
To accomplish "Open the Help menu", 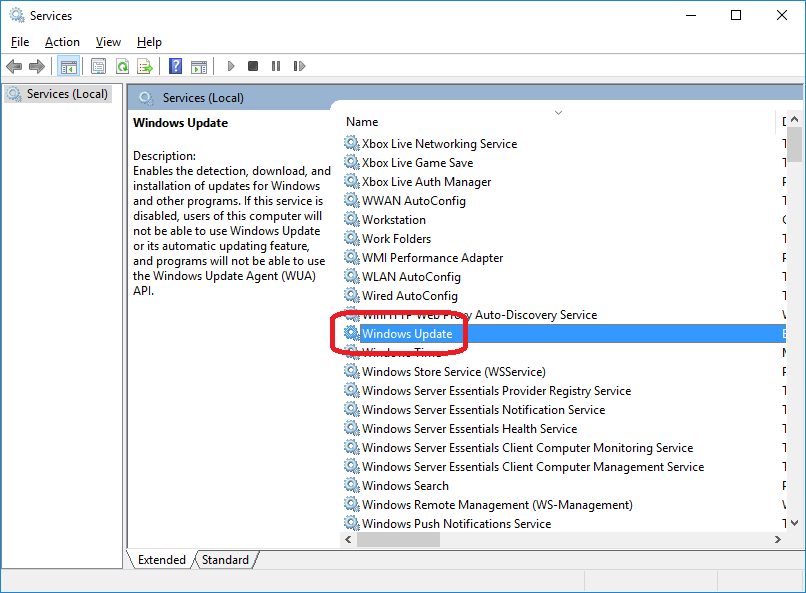I will 149,42.
